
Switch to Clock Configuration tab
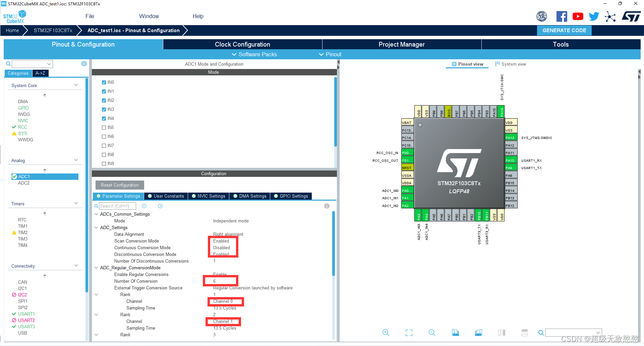click(242, 44)
